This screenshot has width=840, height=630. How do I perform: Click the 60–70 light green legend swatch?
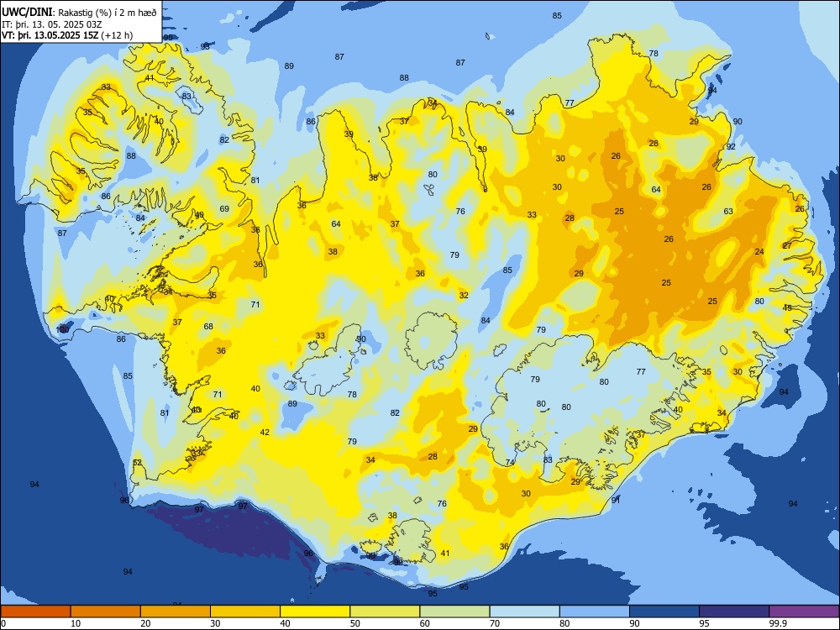(454, 612)
